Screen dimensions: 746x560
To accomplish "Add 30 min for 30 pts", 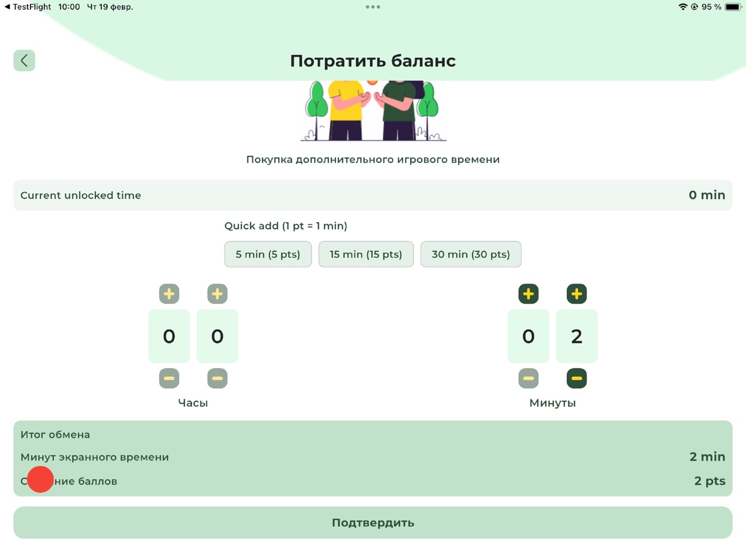I will click(x=471, y=255).
